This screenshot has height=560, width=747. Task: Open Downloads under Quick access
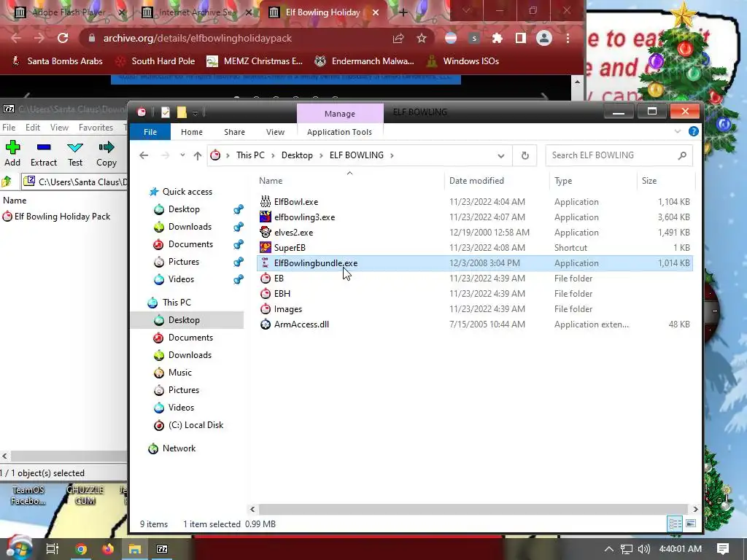[190, 227]
